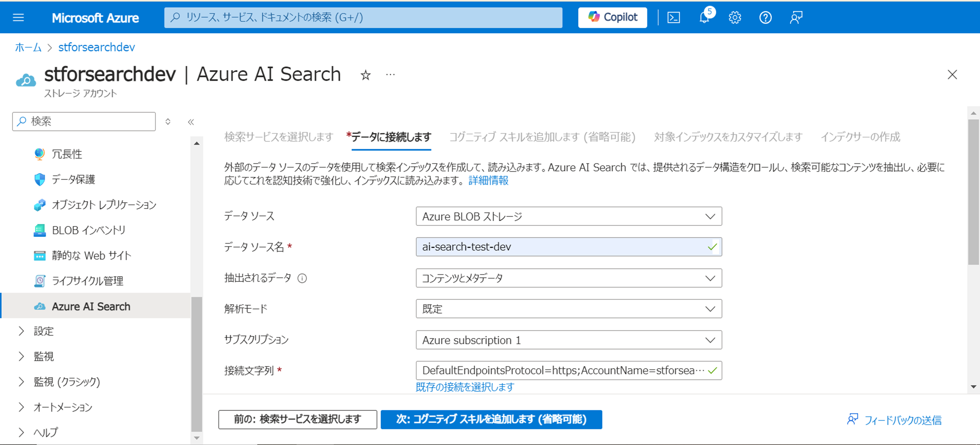Click the feedback person icon in header
The image size is (980, 445).
tap(796, 18)
